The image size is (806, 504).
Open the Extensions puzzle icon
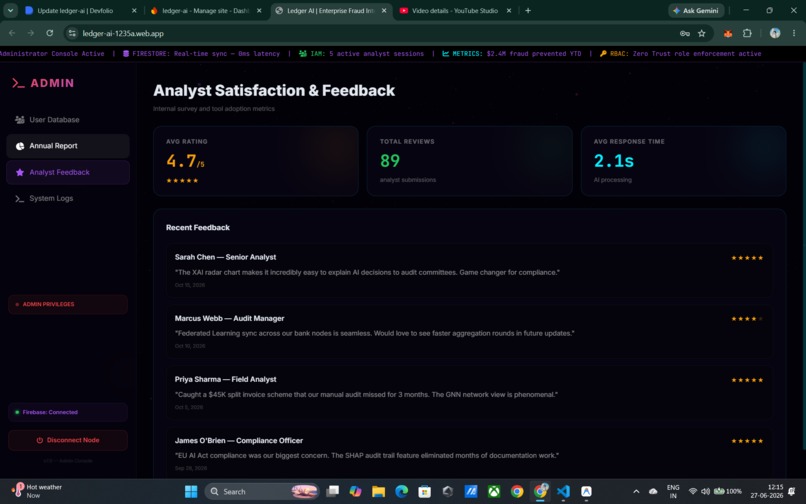[747, 33]
